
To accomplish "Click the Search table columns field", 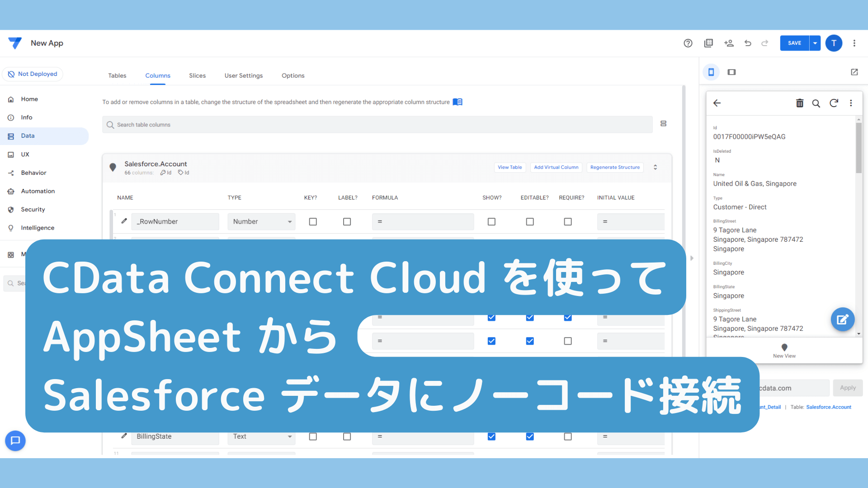I will point(377,125).
